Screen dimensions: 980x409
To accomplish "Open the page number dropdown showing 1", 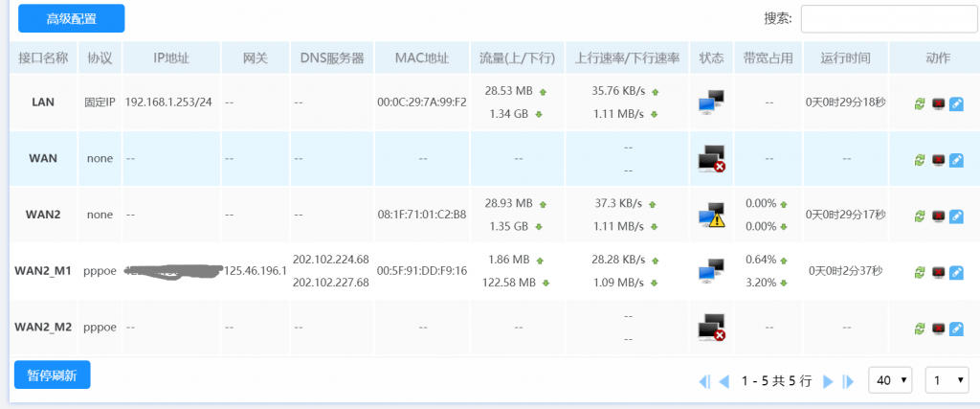I will (x=947, y=380).
